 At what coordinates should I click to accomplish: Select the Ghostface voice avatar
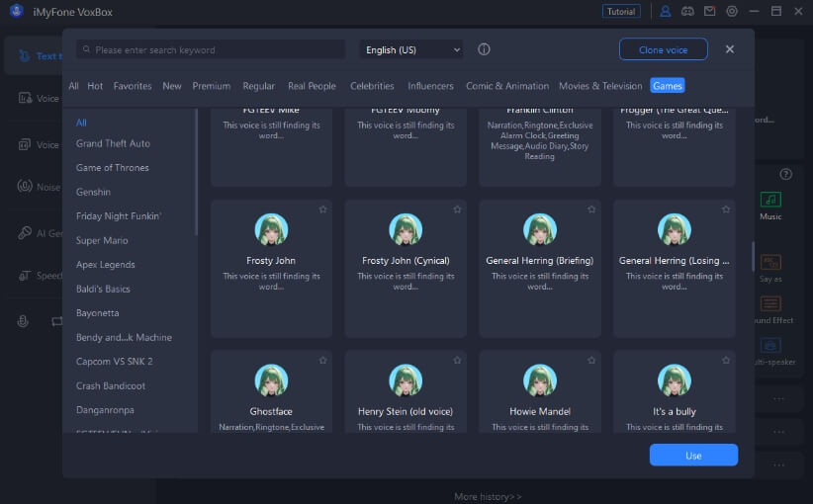pos(271,380)
